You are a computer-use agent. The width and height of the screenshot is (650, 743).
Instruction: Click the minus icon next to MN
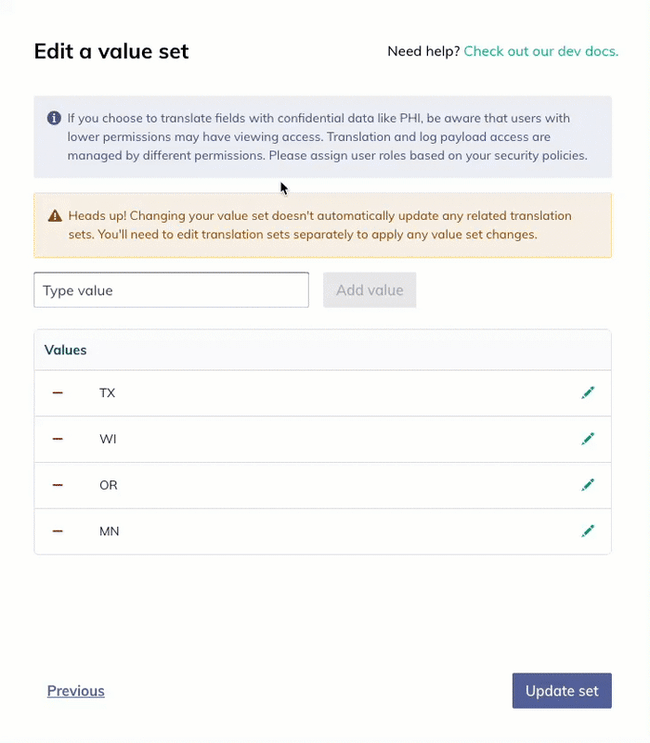(57, 531)
